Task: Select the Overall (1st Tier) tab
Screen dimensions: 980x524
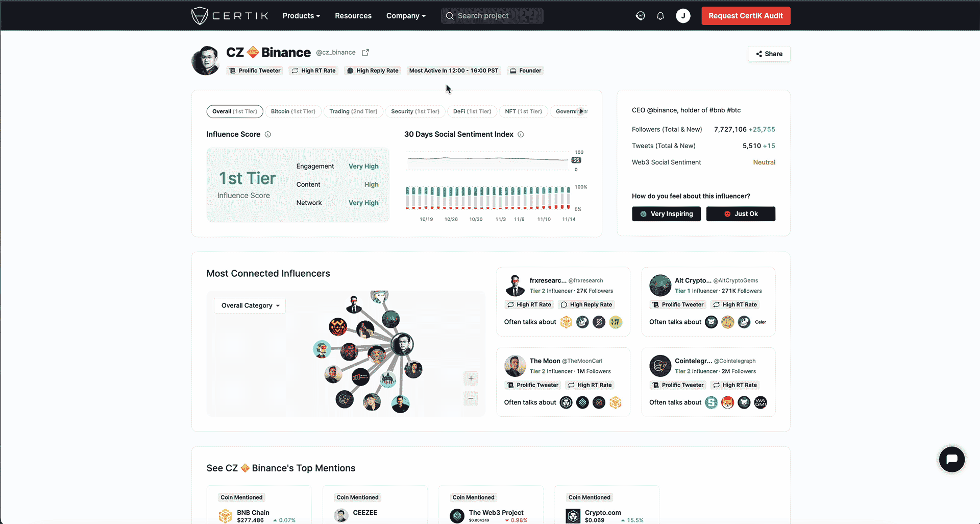Action: coord(235,111)
